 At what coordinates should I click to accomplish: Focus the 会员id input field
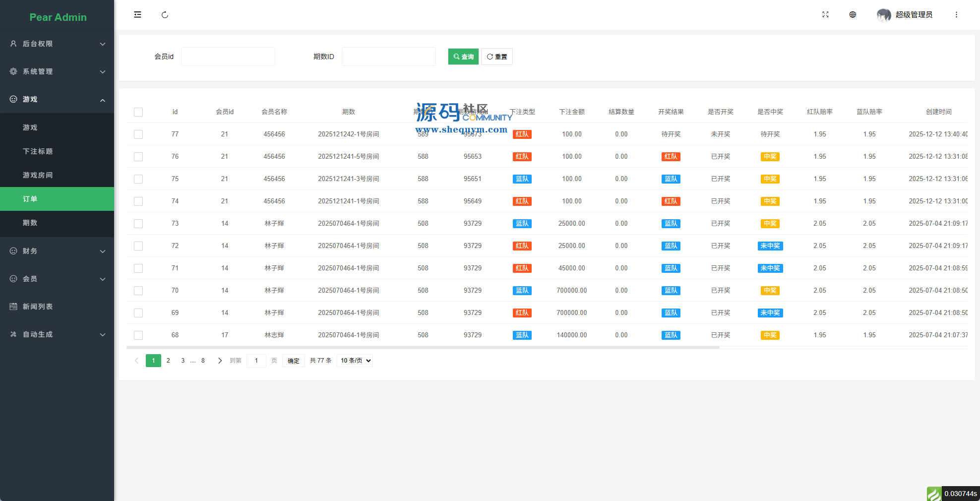[x=228, y=57]
